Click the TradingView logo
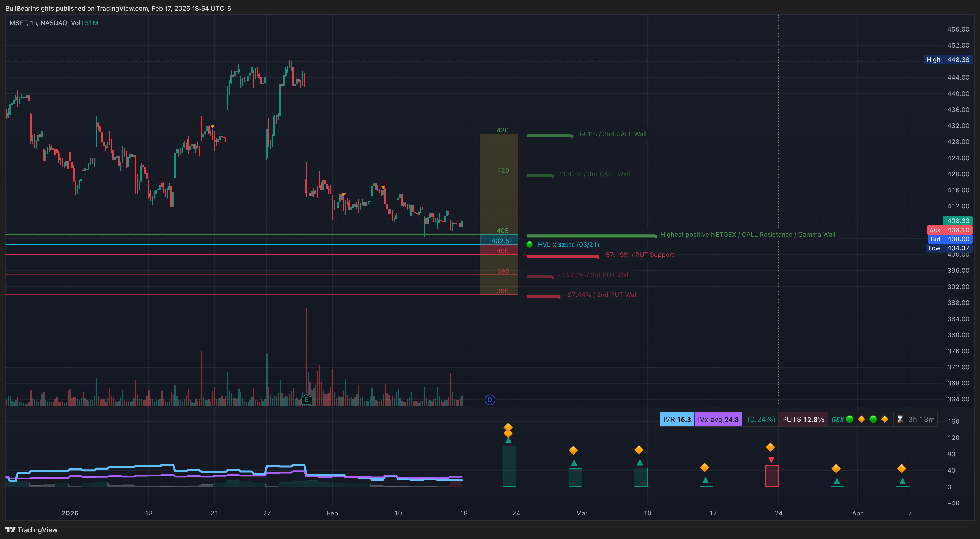The image size is (980, 539). click(x=31, y=530)
